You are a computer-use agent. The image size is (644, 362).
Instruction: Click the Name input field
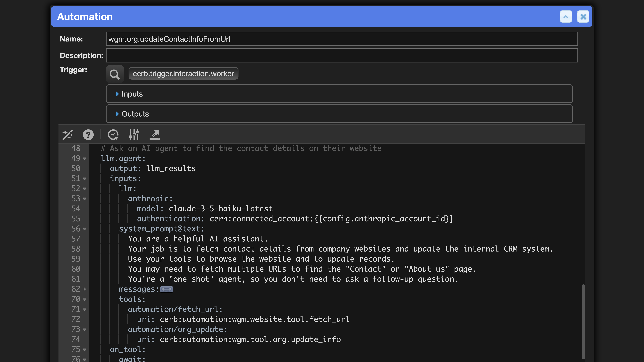[x=342, y=39]
